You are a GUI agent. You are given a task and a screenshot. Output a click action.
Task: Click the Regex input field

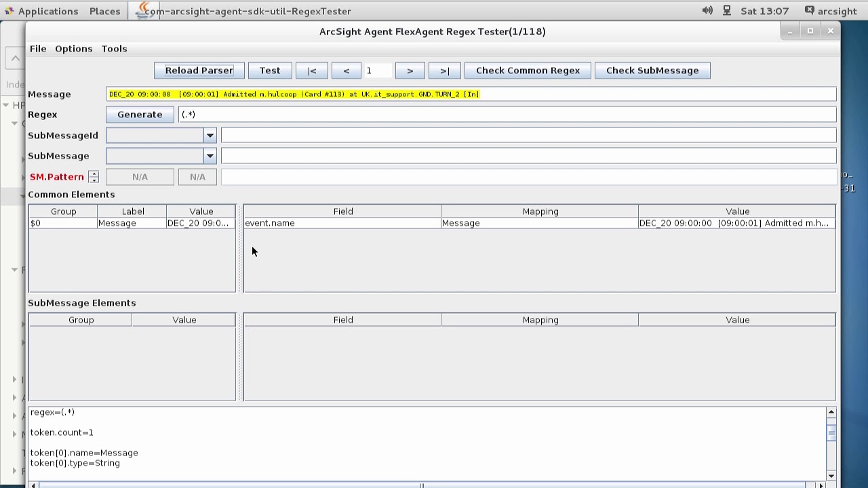pos(507,115)
